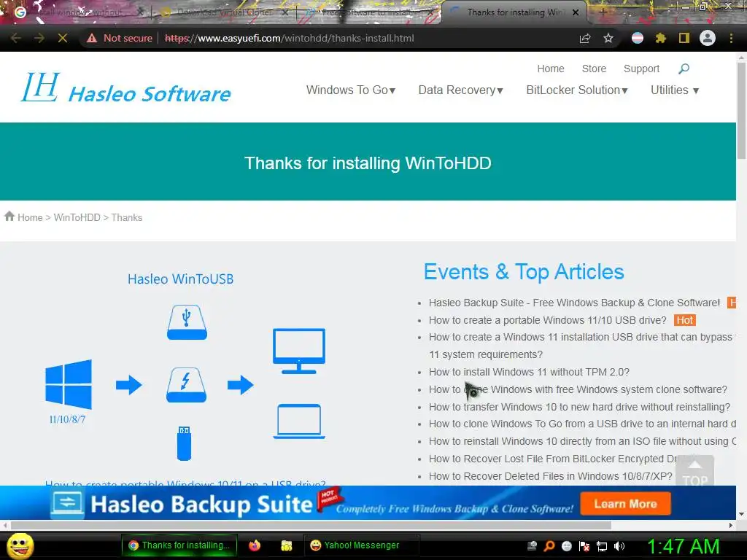Viewport: 747px width, 560px height.
Task: Expand the Data Recovery dropdown menu
Action: [461, 90]
